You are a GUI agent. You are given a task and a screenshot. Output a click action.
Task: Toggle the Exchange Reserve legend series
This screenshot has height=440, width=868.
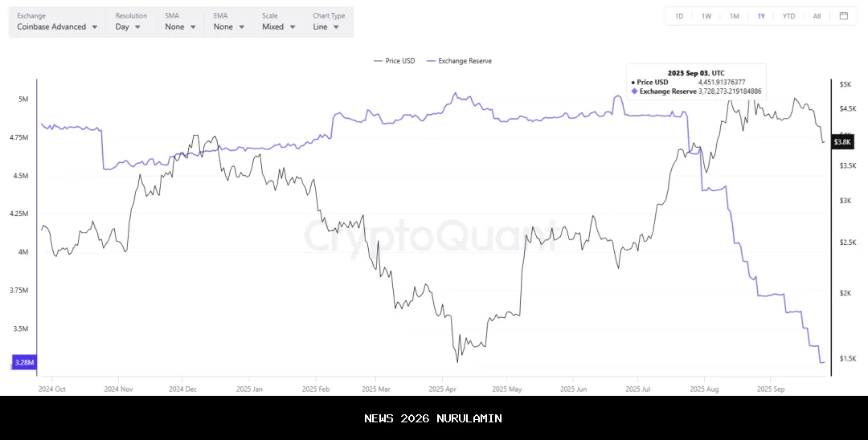pyautogui.click(x=459, y=61)
